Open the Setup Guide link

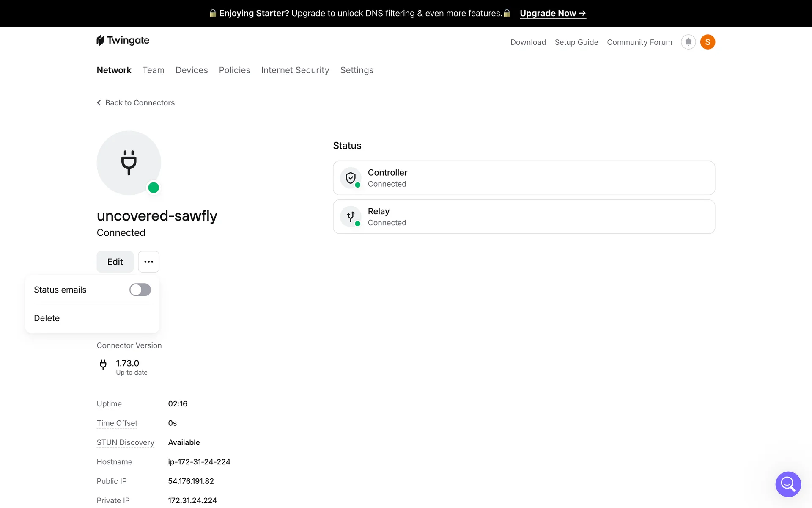pos(576,42)
